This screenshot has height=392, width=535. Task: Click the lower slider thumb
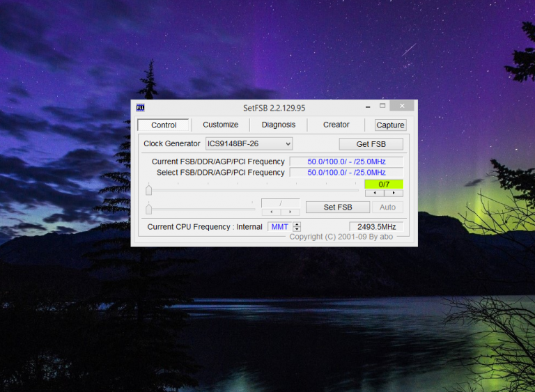pos(148,208)
